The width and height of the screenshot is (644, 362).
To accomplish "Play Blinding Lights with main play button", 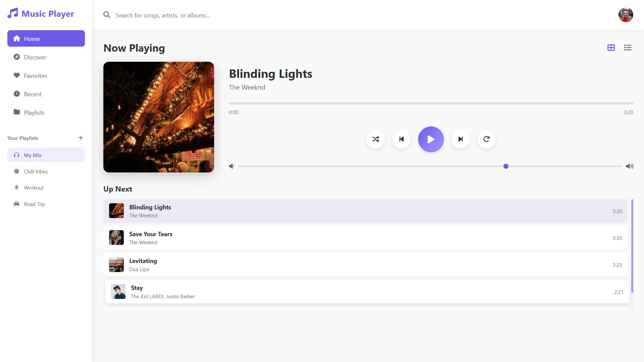I will coord(431,139).
